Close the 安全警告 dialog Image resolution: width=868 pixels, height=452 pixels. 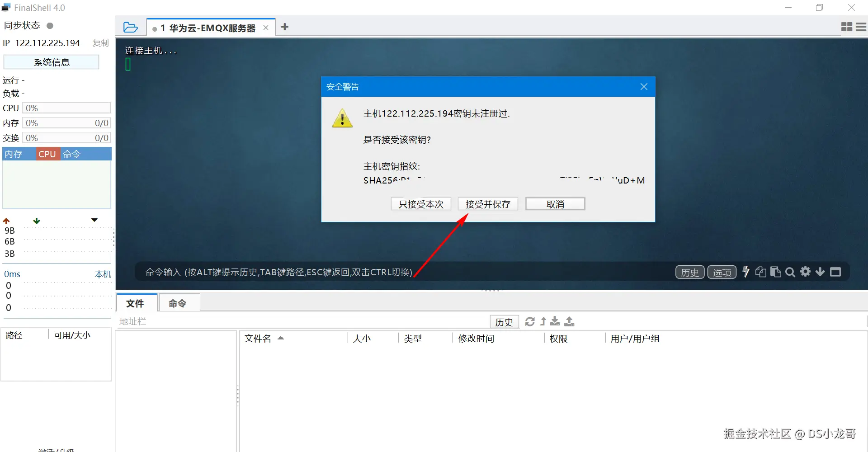click(644, 86)
